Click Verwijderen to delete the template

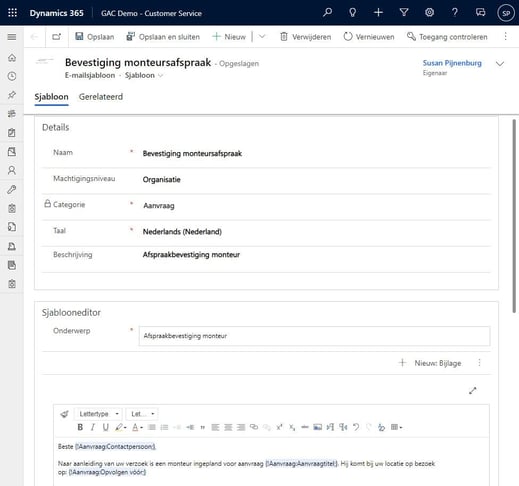tap(305, 37)
